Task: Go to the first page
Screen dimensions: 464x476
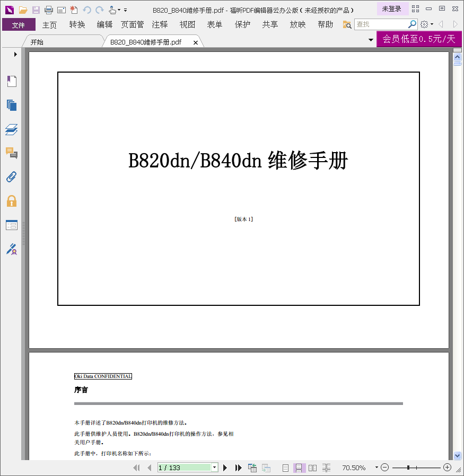Action: pyautogui.click(x=136, y=468)
